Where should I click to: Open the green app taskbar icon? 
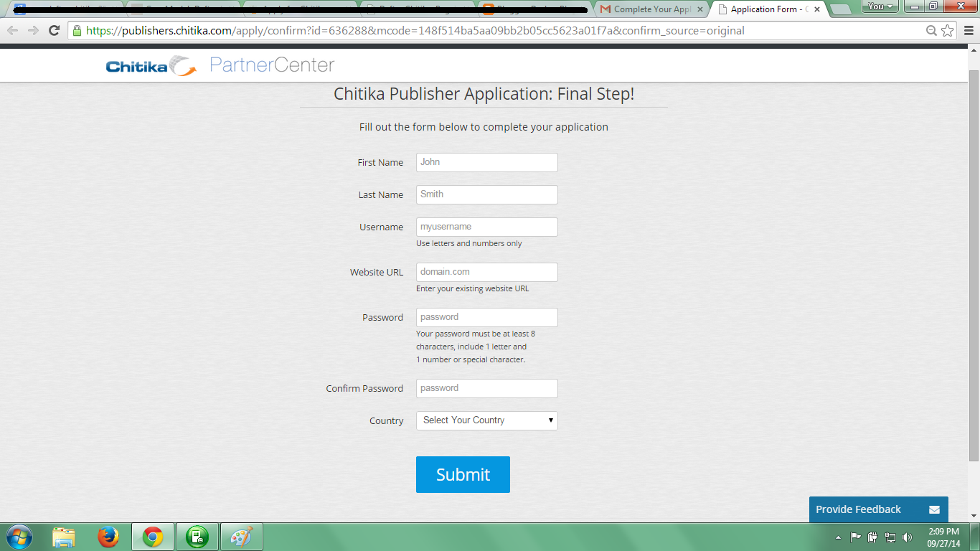click(197, 537)
